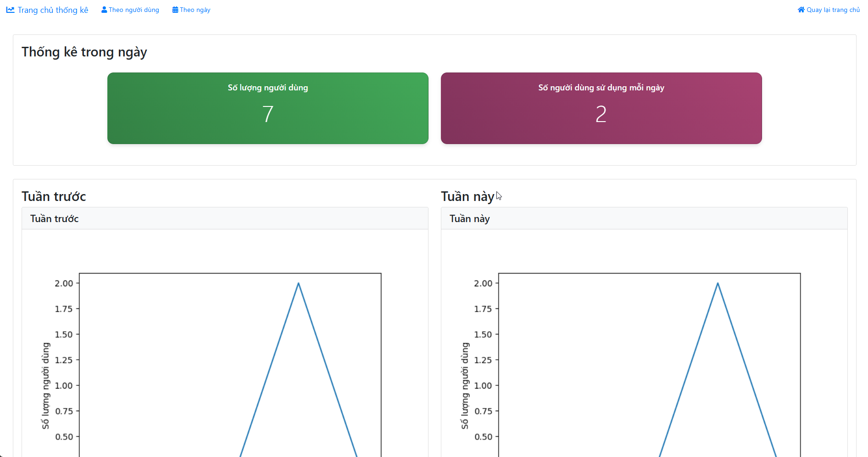Viewport: 868px width, 457px height.
Task: Select the green Số lượng người dùng card
Action: tap(268, 108)
